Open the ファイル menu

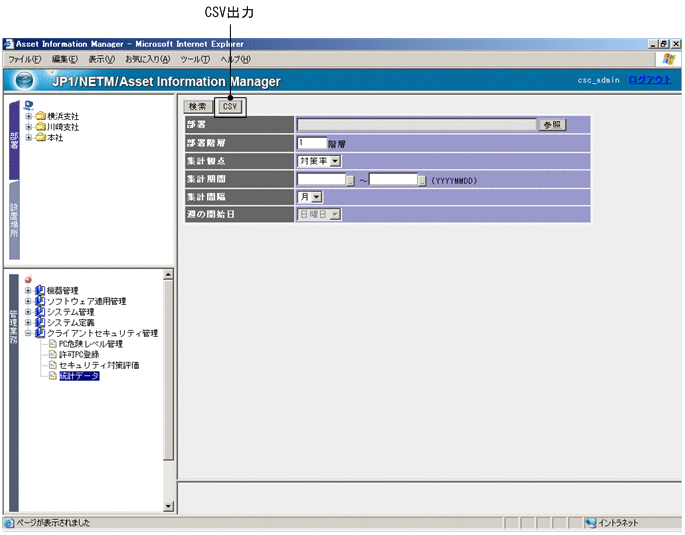(x=25, y=59)
